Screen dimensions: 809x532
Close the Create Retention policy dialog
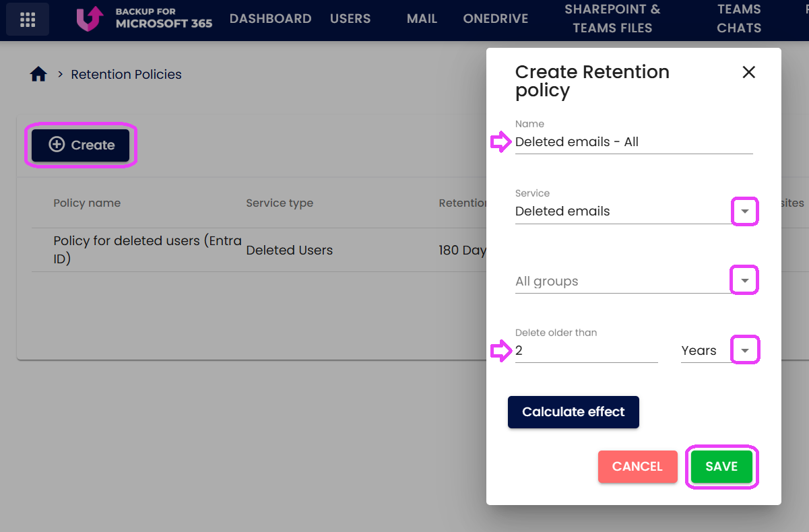click(x=748, y=72)
